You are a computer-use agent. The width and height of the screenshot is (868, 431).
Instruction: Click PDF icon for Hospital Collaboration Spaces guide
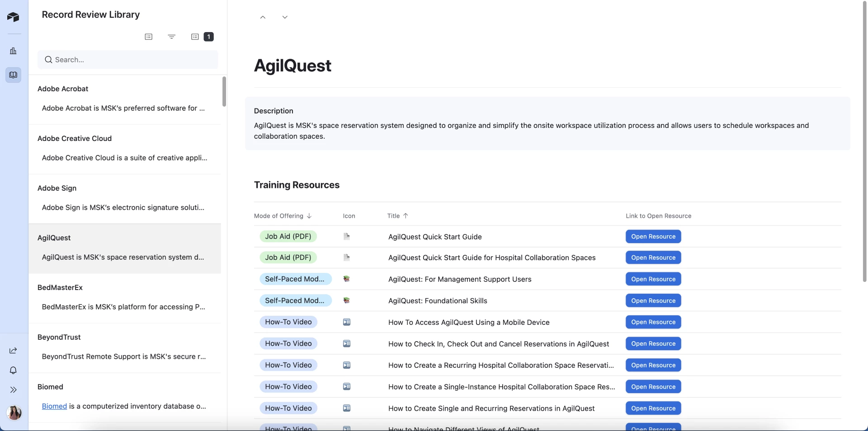pyautogui.click(x=347, y=258)
